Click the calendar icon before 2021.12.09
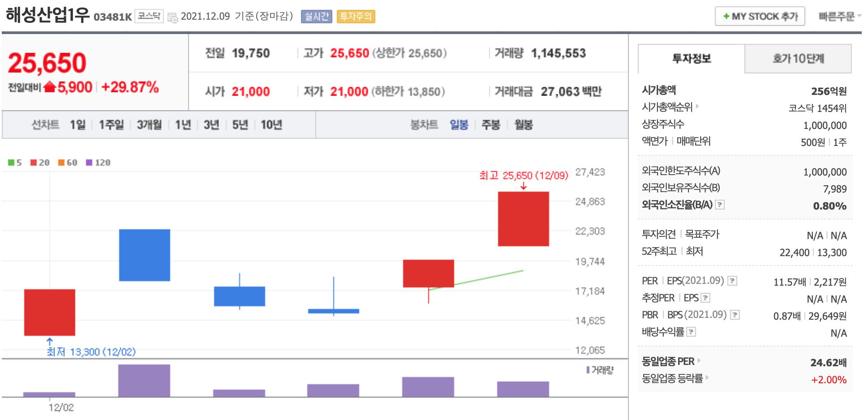The height and width of the screenshot is (420, 868). (x=172, y=17)
